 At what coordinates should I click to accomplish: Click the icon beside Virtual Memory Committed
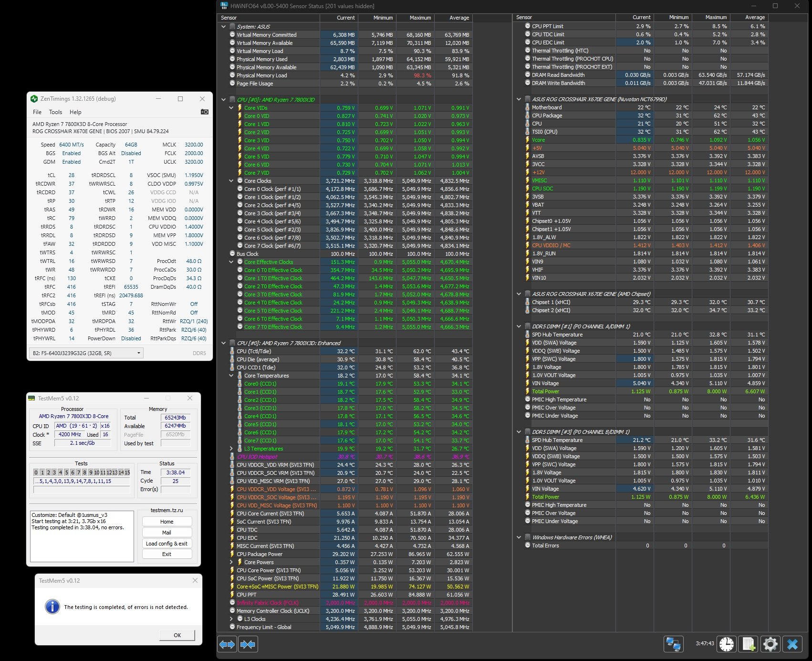232,35
